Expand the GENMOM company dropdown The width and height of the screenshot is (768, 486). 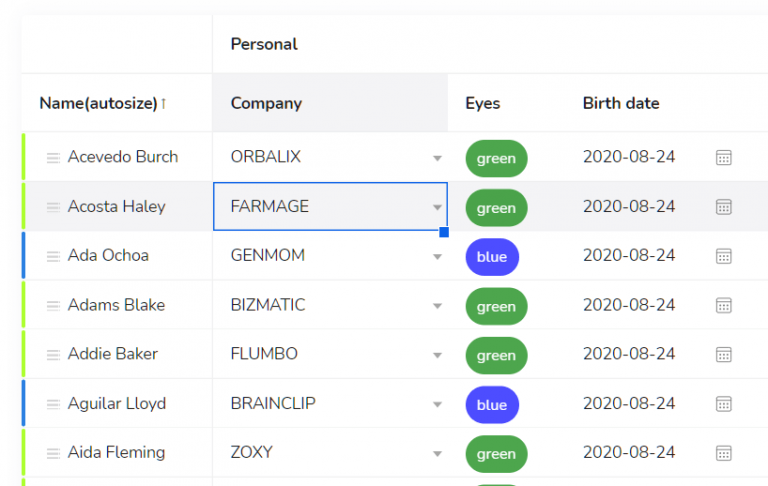pos(437,257)
